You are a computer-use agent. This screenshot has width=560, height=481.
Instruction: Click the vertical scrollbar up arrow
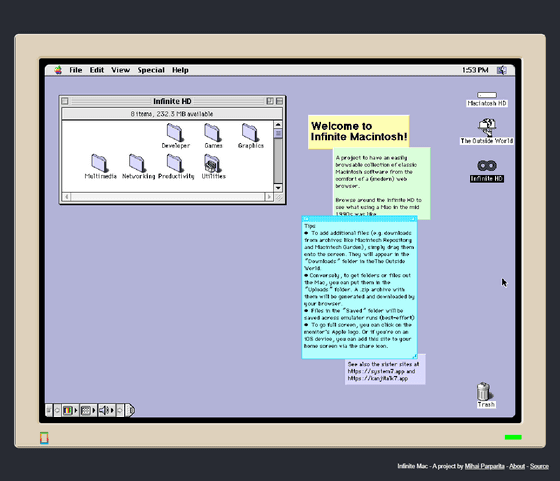point(278,125)
